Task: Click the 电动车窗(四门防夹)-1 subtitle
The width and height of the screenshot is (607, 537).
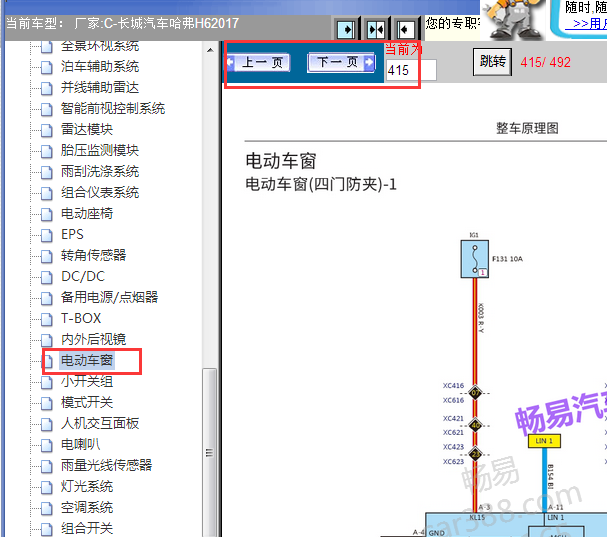Action: [321, 184]
